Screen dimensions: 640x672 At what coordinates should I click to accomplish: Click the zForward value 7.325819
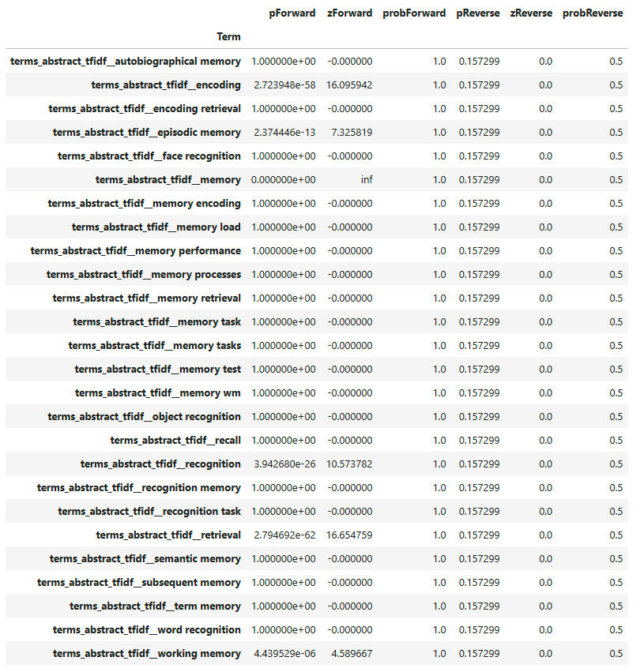tap(352, 133)
